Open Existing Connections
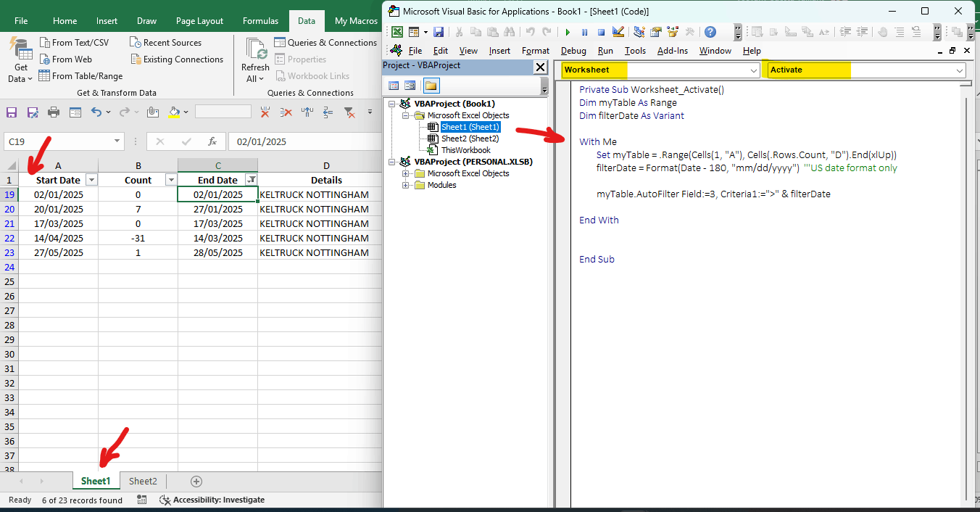Image resolution: width=980 pixels, height=512 pixels. (x=177, y=59)
